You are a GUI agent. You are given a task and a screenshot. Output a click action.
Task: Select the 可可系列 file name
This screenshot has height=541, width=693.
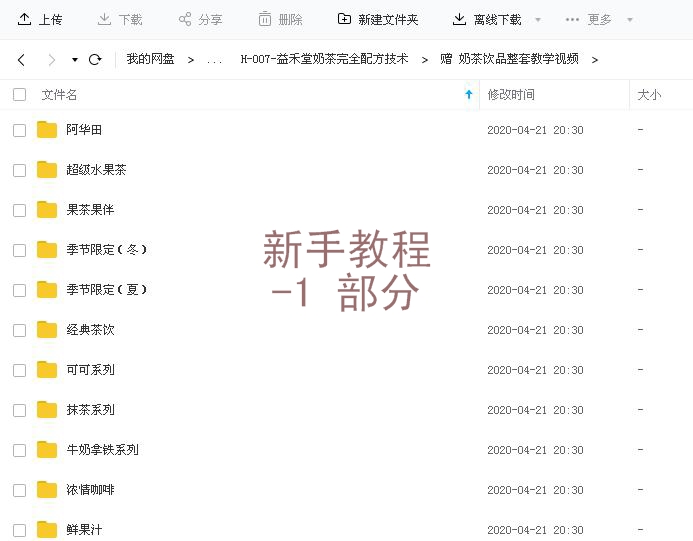tap(90, 370)
